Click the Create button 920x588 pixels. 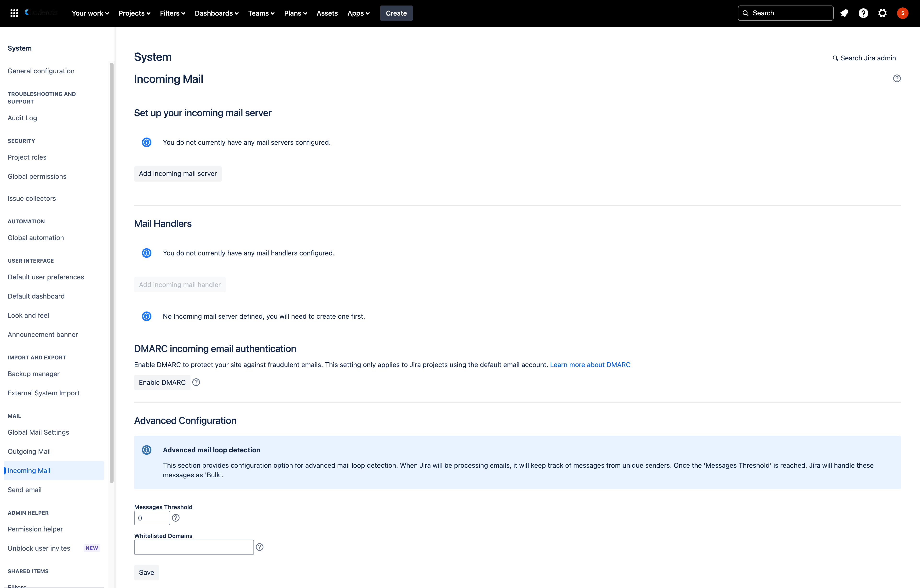coord(396,13)
